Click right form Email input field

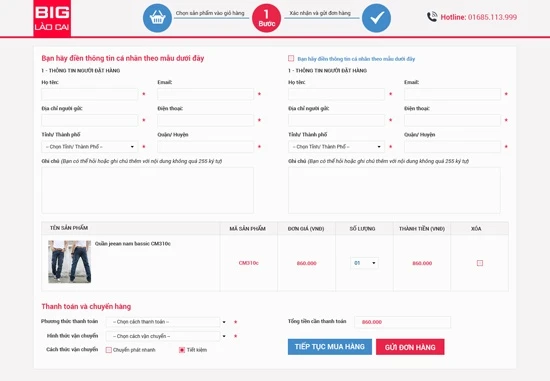tap(452, 94)
